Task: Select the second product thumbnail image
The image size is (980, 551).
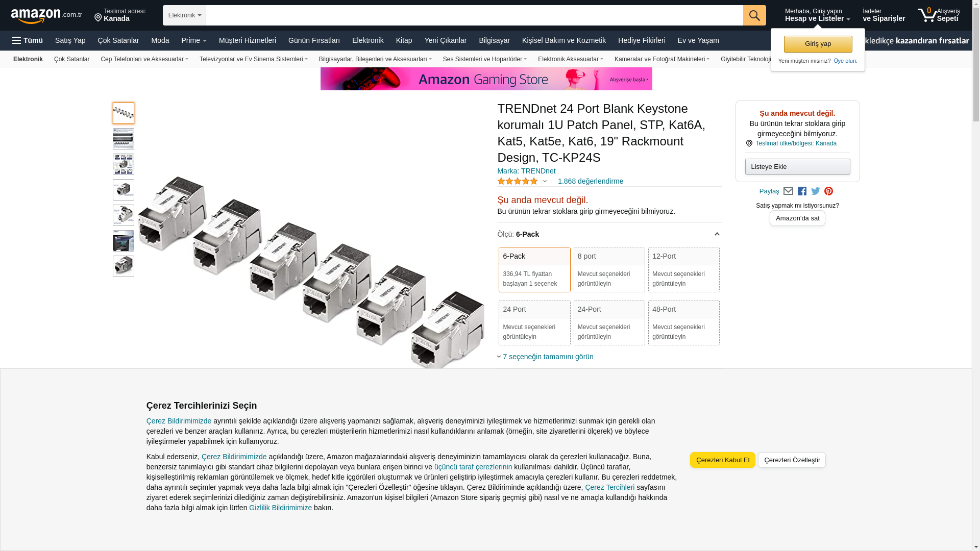Action: [124, 139]
